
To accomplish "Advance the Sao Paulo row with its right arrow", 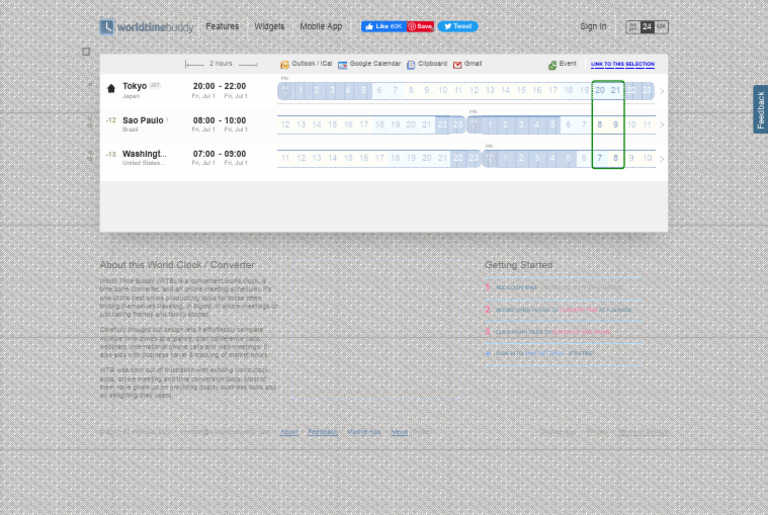I will [x=662, y=125].
